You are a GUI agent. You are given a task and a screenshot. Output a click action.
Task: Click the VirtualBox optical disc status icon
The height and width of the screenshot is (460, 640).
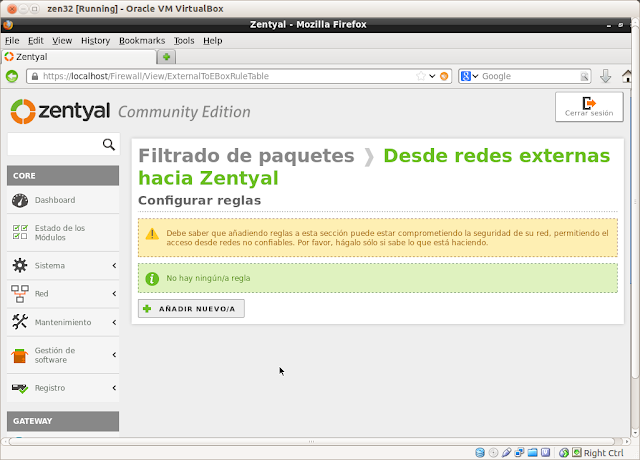[493, 452]
